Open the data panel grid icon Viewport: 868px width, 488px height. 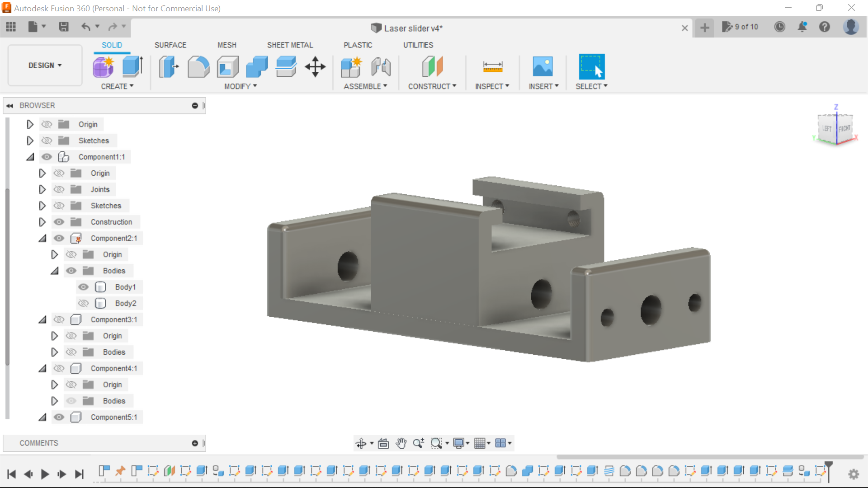11,27
